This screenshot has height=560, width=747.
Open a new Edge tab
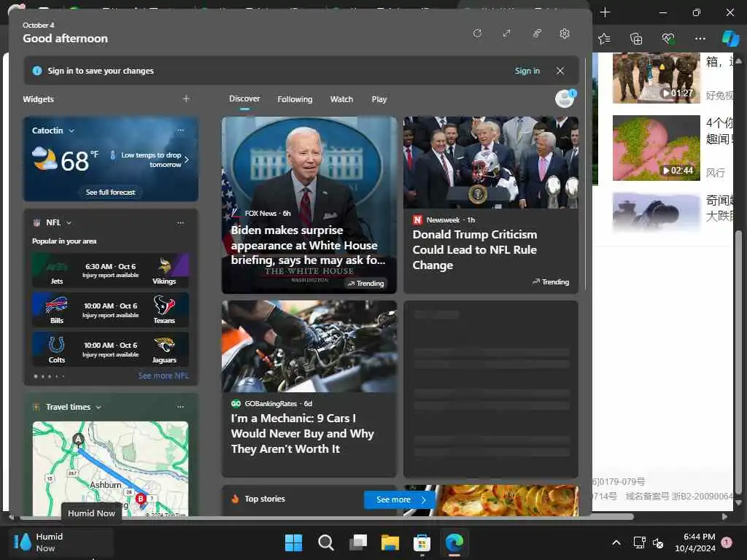coord(605,12)
